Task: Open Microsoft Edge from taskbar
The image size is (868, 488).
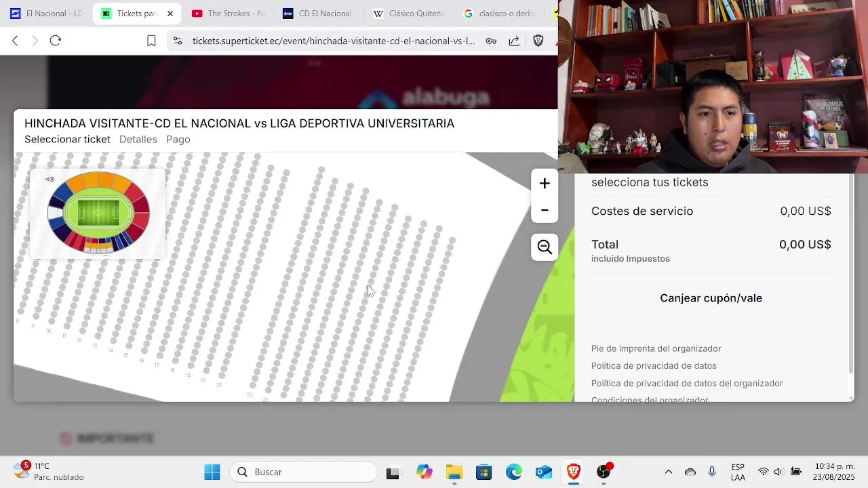Action: (x=514, y=472)
